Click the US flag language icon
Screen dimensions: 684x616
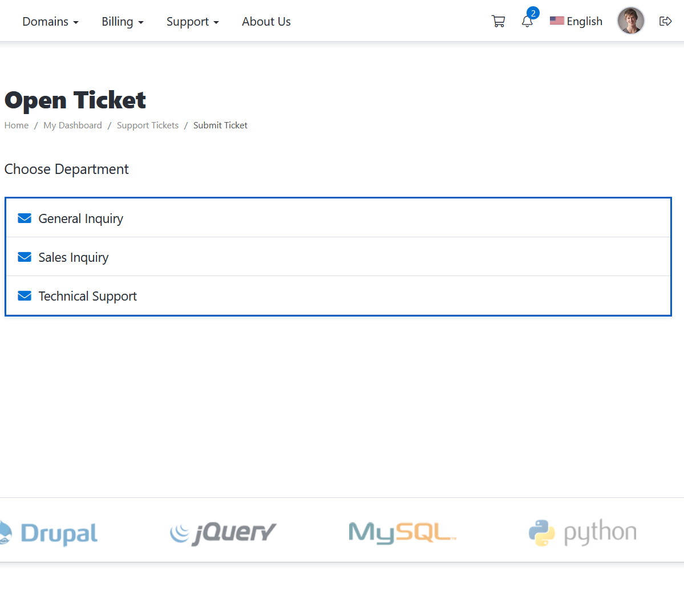pos(557,21)
